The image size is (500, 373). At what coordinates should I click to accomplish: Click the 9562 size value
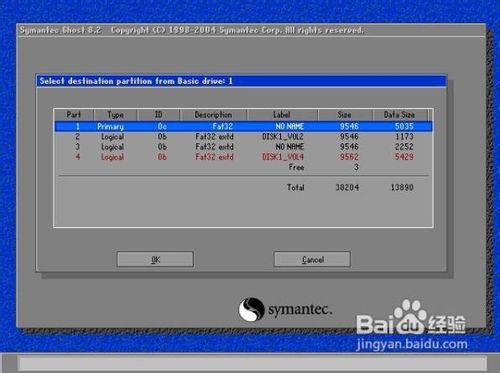349,157
